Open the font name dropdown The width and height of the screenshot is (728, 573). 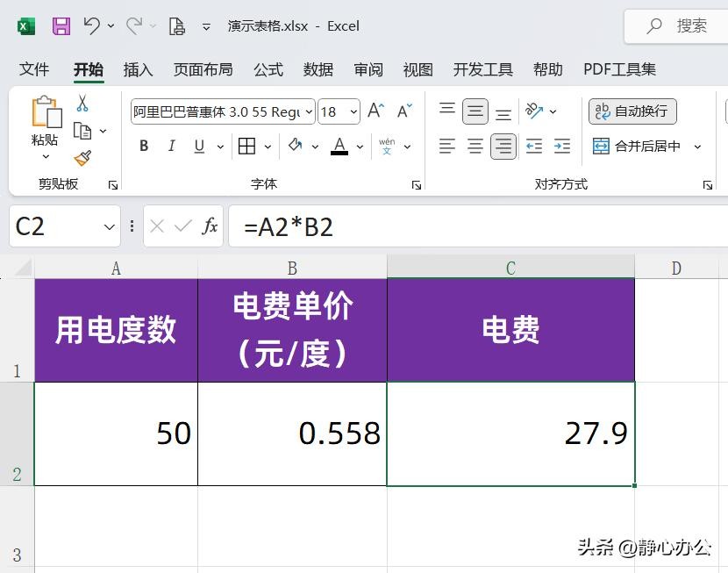point(308,111)
